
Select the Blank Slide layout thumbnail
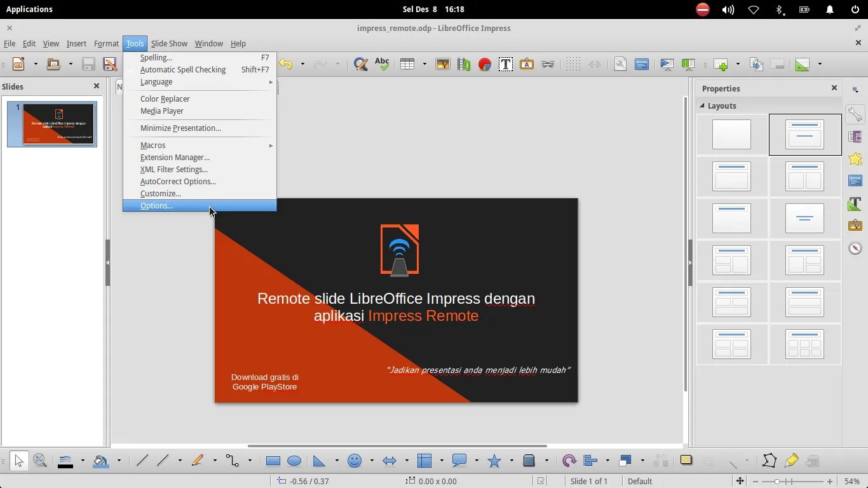(x=731, y=134)
